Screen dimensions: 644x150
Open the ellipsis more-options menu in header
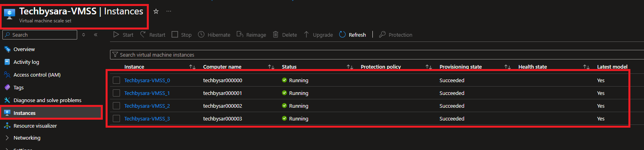(169, 12)
